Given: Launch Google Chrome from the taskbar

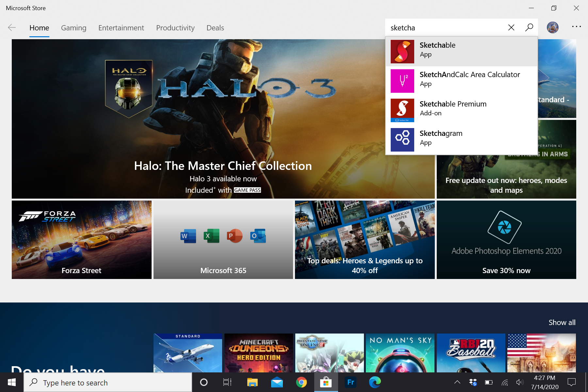Looking at the screenshot, I should 302,382.
